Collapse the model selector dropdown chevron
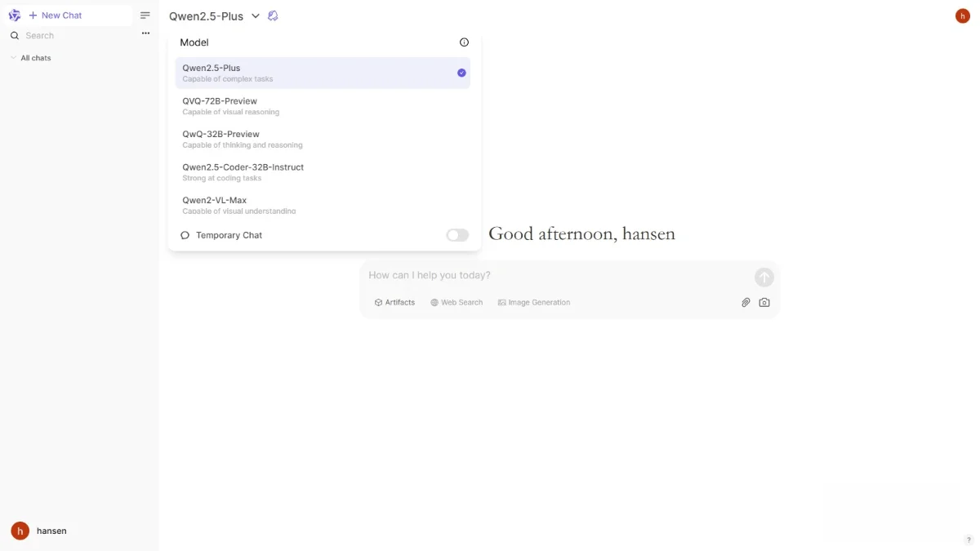Screen dimensions: 980x551 256,16
